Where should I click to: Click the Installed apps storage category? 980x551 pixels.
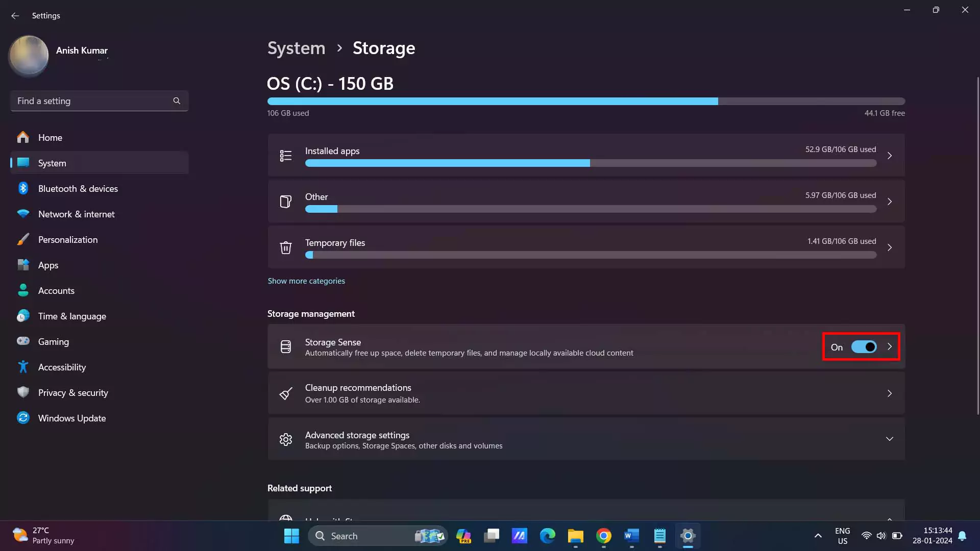(x=585, y=155)
